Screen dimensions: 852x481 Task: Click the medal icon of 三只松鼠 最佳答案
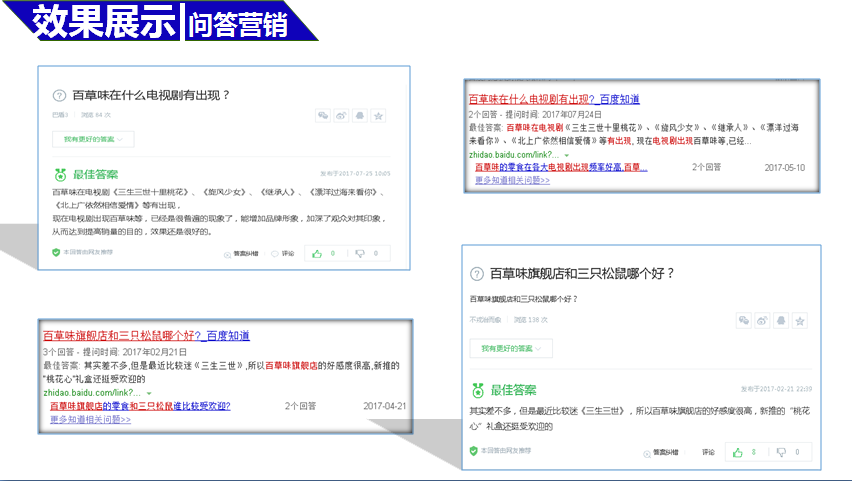[478, 390]
